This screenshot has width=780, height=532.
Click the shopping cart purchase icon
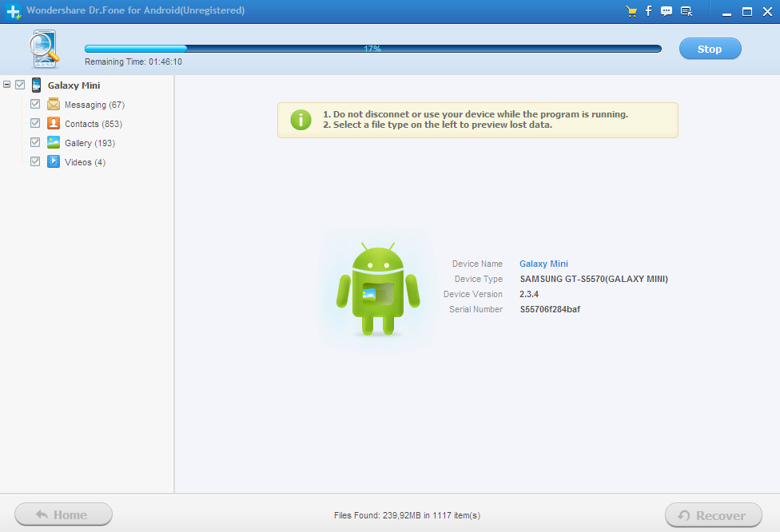coord(631,11)
